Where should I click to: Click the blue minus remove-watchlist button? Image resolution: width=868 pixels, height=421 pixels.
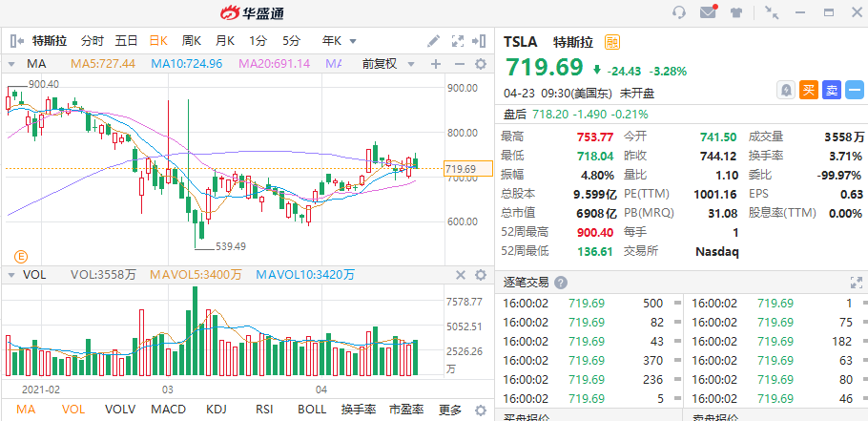[x=854, y=90]
